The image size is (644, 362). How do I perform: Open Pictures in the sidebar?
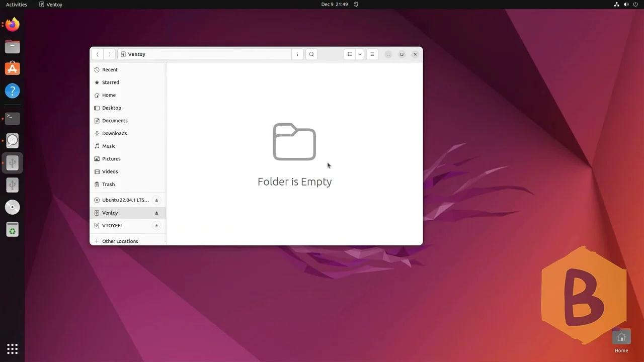point(128,159)
